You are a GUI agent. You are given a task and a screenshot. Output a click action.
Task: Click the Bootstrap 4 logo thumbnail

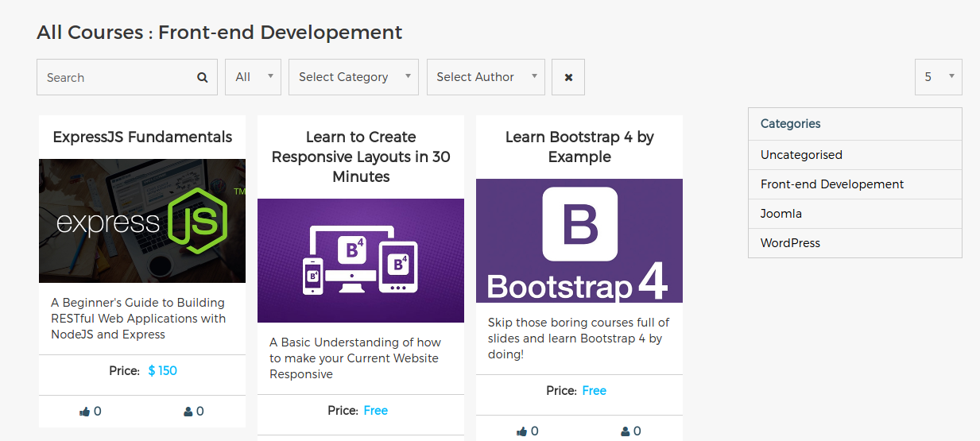579,240
